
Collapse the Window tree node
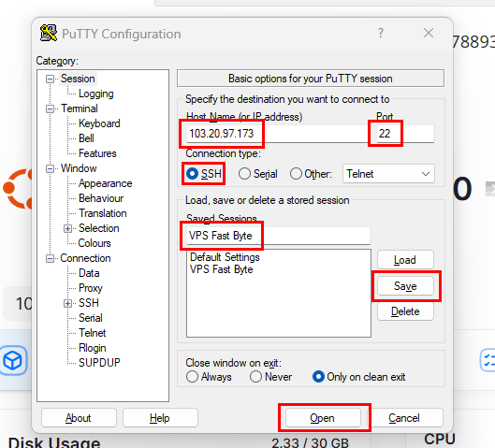pyautogui.click(x=50, y=168)
